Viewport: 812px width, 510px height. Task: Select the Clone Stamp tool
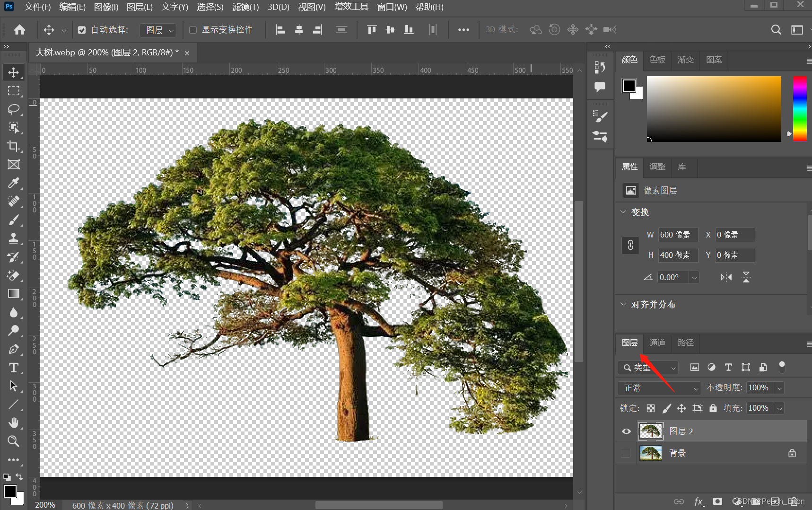pyautogui.click(x=14, y=238)
